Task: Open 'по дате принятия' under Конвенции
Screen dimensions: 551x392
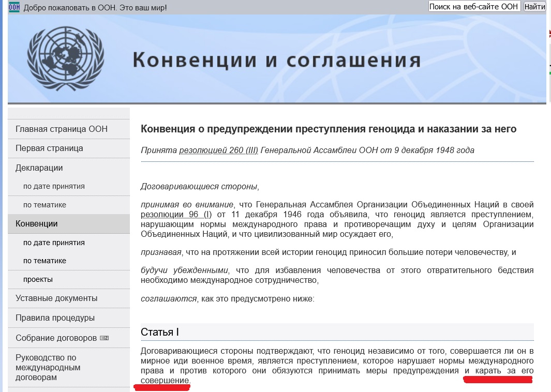Action: pos(54,243)
